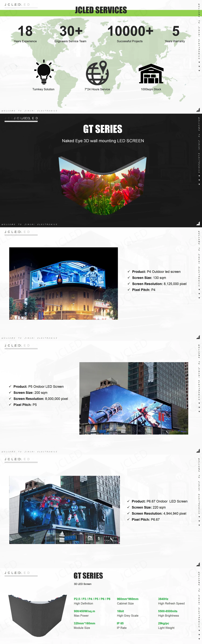Image resolution: width=202 pixels, height=644 pixels.
Task: Select the "10000+" figure
Action: pos(130,31)
